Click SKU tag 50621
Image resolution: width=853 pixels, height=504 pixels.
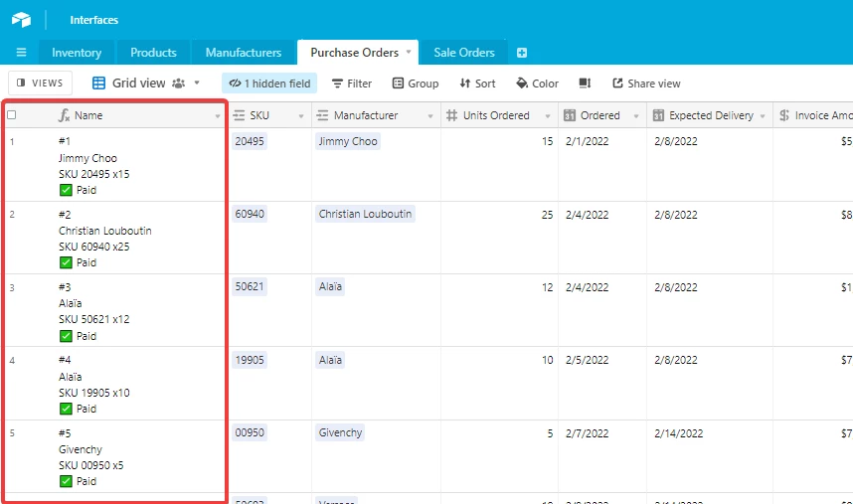click(x=250, y=286)
